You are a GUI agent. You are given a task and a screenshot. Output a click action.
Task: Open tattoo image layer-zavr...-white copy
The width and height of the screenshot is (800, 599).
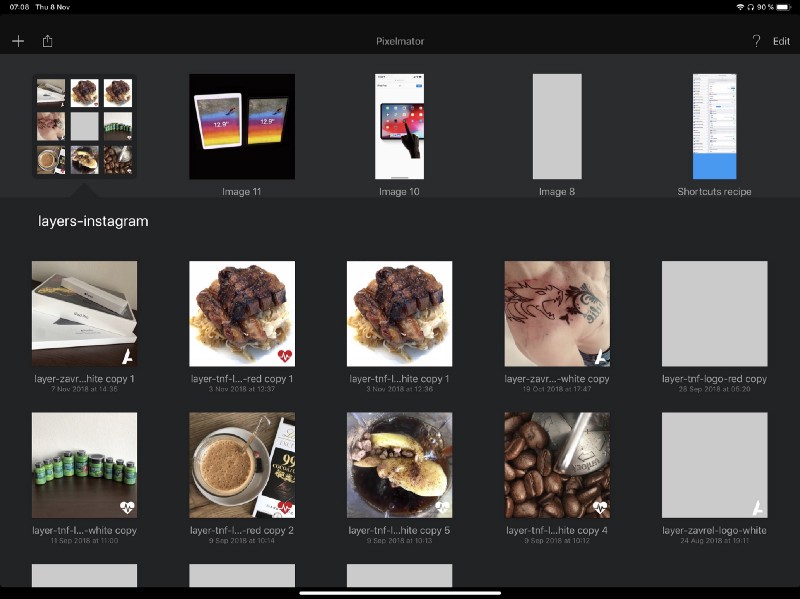click(557, 314)
